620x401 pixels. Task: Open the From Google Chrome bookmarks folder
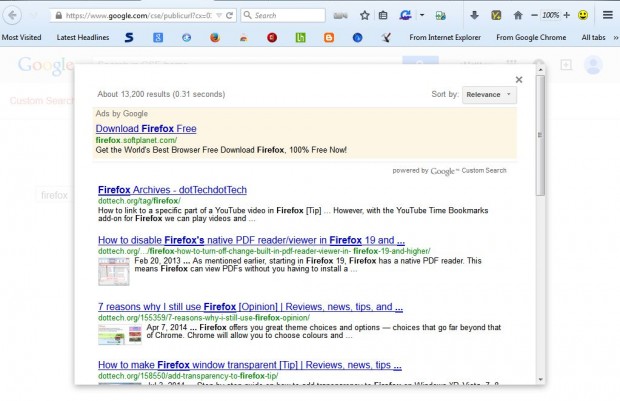point(531,38)
